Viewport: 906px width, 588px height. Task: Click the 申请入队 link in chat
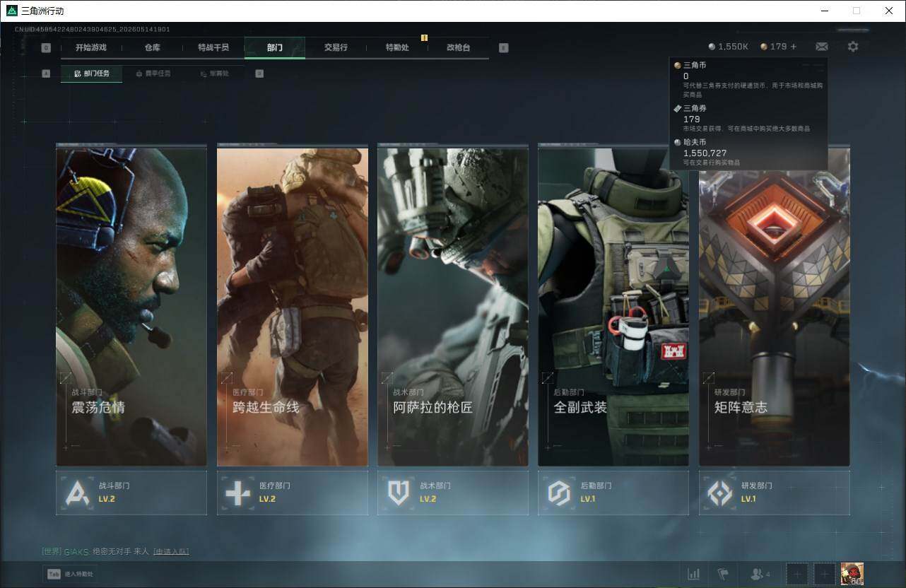pos(171,551)
